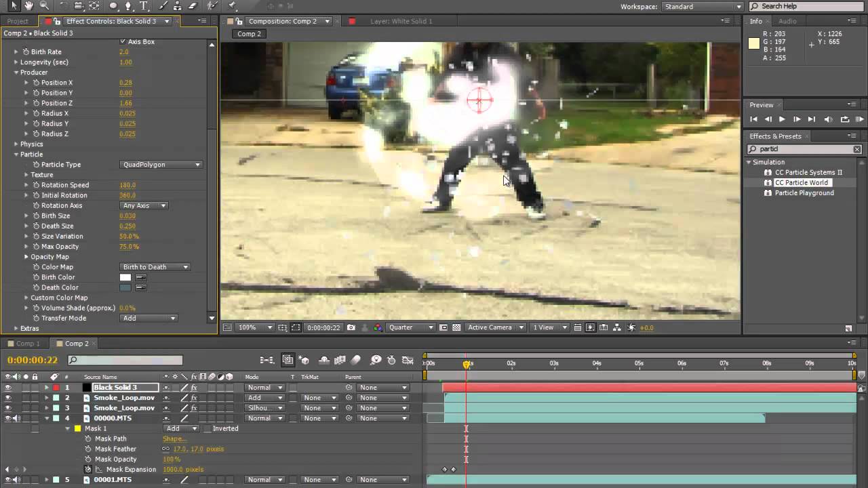Hide the first Smoke_Loop.mov layer 2
This screenshot has height=488, width=868.
point(8,398)
